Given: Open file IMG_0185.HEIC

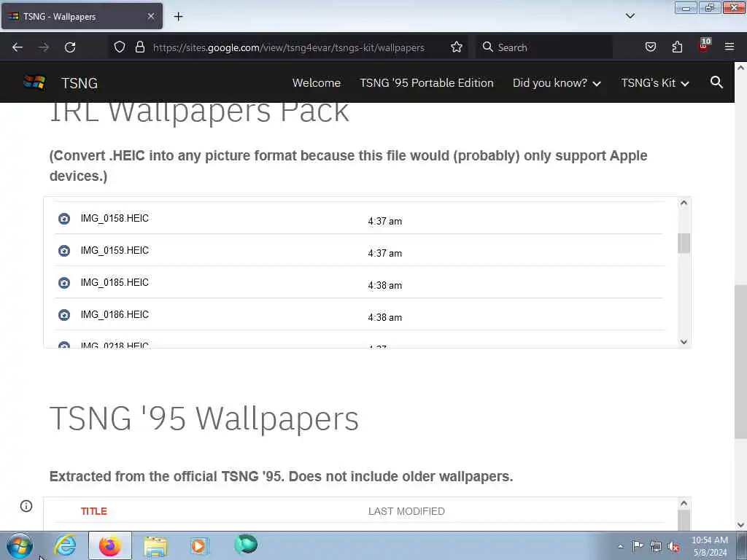Looking at the screenshot, I should pyautogui.click(x=115, y=282).
